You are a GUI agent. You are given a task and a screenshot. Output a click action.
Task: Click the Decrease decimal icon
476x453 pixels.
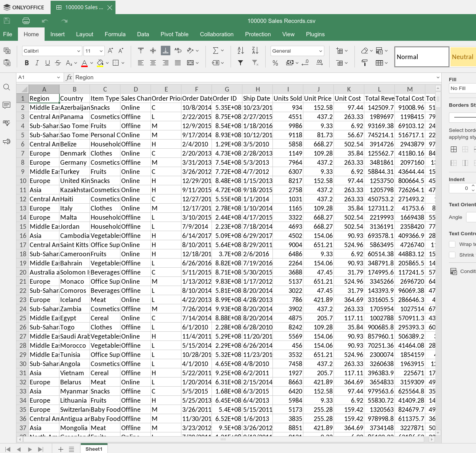click(x=305, y=63)
